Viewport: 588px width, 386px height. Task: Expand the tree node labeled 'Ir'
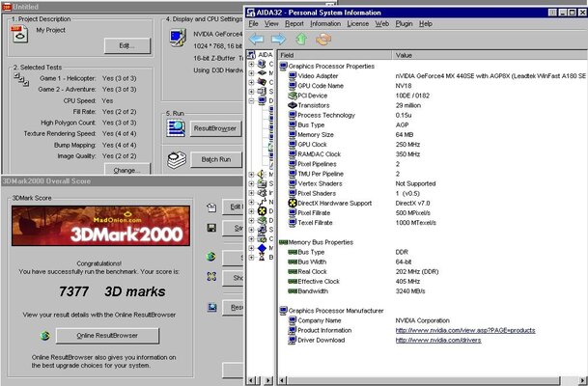point(251,193)
